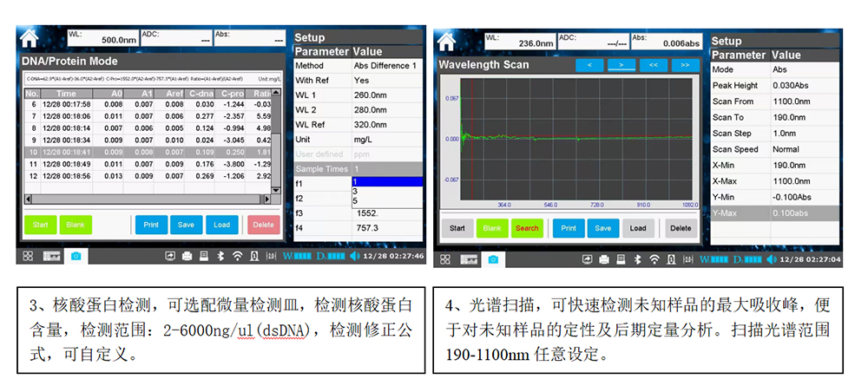The width and height of the screenshot is (868, 392).
Task: Click the red Delete button in DNA/Protein Mode
Action: pyautogui.click(x=263, y=225)
